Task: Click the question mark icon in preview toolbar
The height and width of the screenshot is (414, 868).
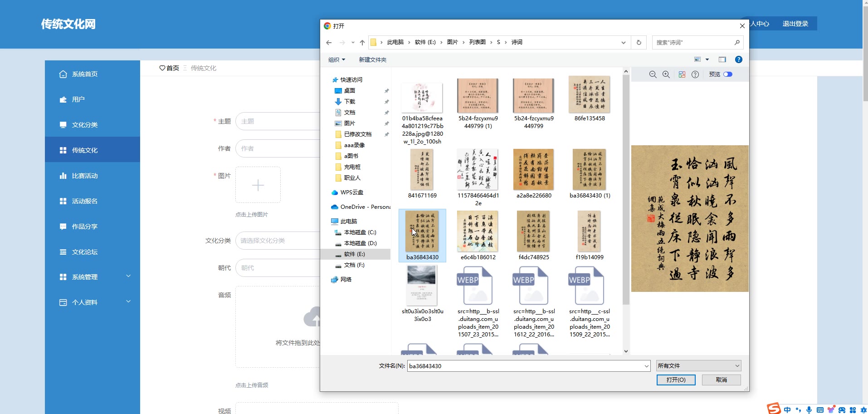Action: (x=695, y=74)
